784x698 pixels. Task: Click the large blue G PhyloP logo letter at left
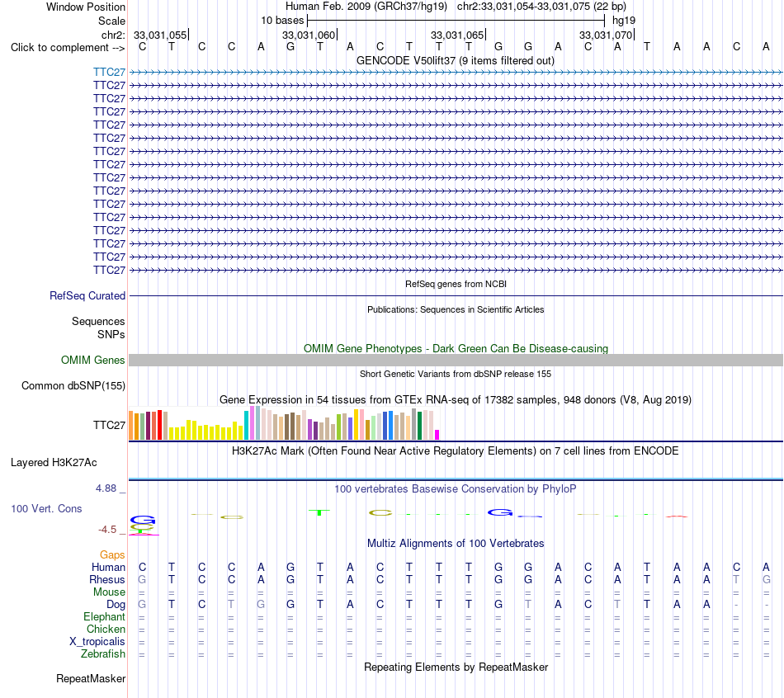143,520
